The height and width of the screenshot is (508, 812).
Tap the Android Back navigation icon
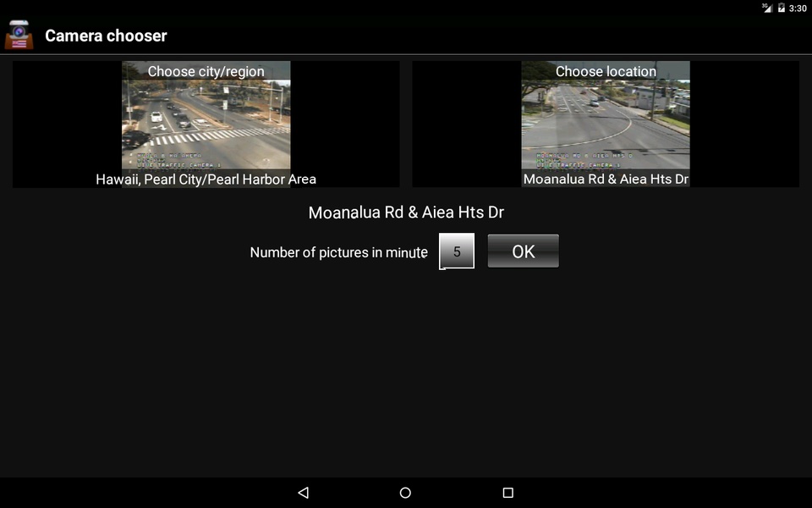304,493
